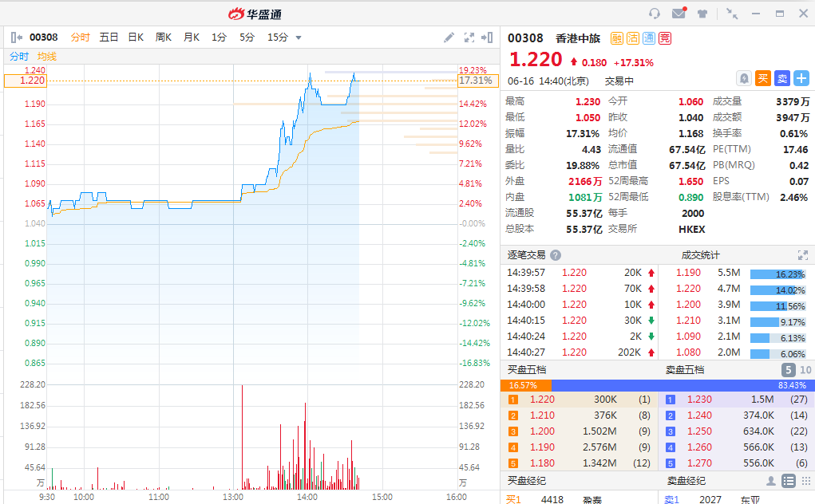The width and height of the screenshot is (815, 504).
Task: Click the 17.31% percent label on chart axis
Action: pyautogui.click(x=477, y=81)
